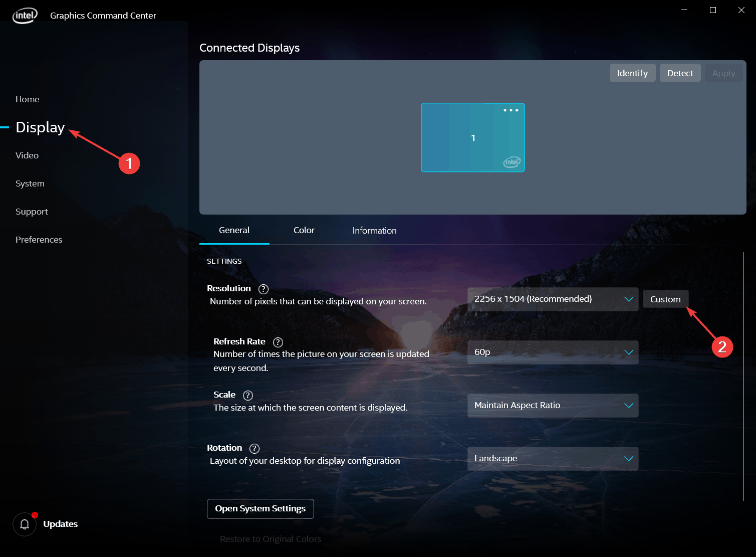The width and height of the screenshot is (756, 557).
Task: Click the Updates notification bell icon
Action: pos(25,524)
